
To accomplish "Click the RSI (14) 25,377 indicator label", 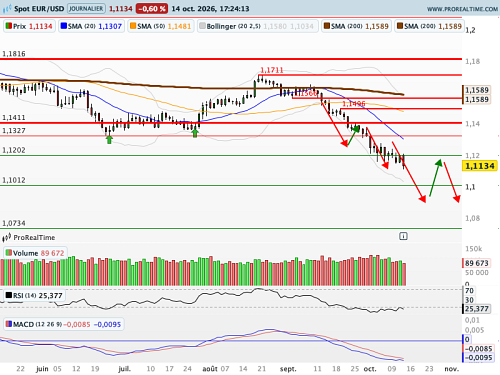I will pos(34,295).
